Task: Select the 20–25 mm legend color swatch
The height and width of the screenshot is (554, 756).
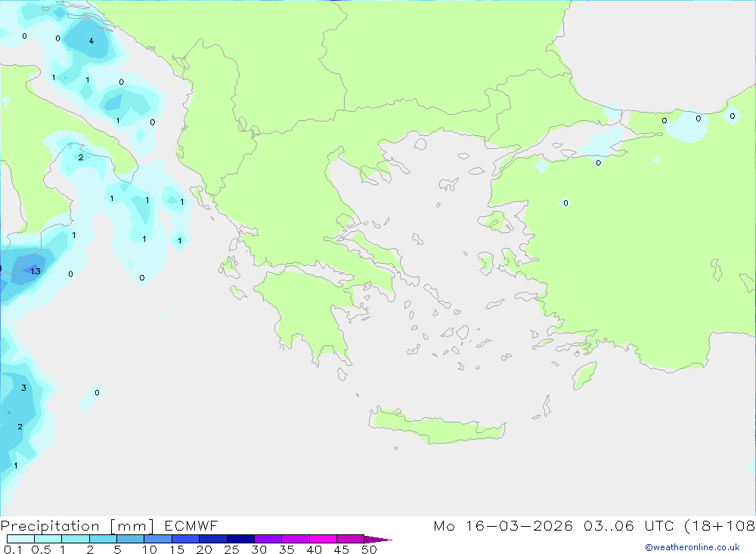Action: [213, 539]
